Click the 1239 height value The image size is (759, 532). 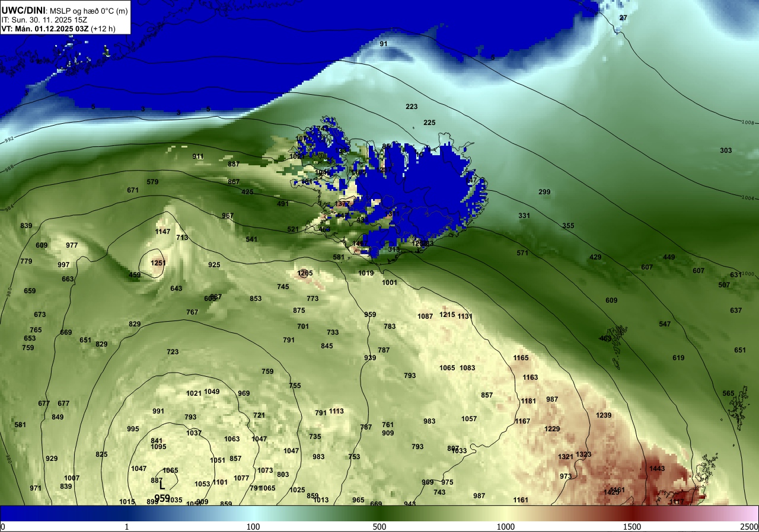pyautogui.click(x=604, y=415)
